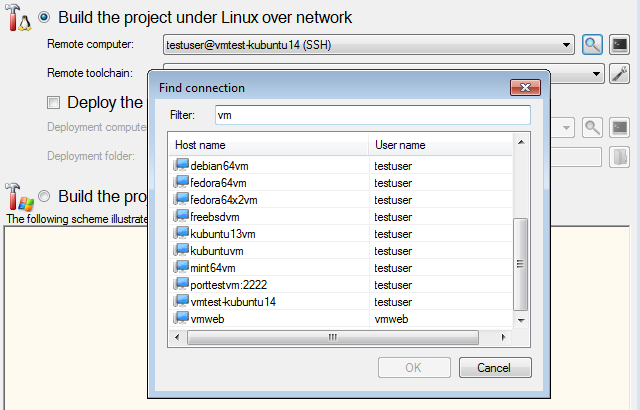Sort list by Host name column

point(269,145)
